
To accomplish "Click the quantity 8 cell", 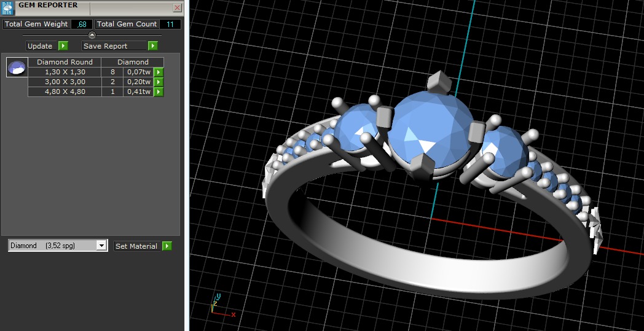I will [x=112, y=72].
